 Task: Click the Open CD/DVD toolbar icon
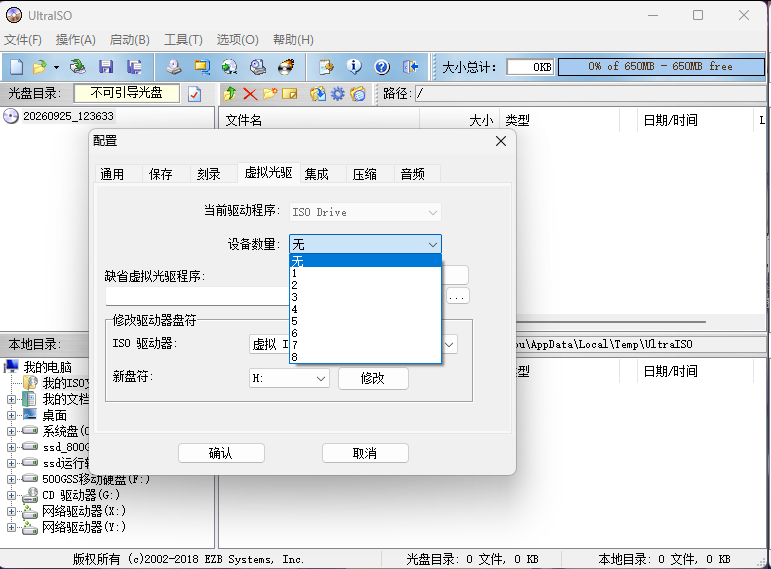point(77,66)
